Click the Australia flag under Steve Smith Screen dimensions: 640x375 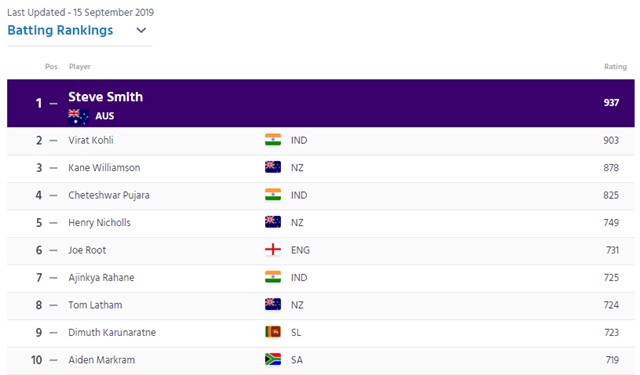[x=78, y=116]
